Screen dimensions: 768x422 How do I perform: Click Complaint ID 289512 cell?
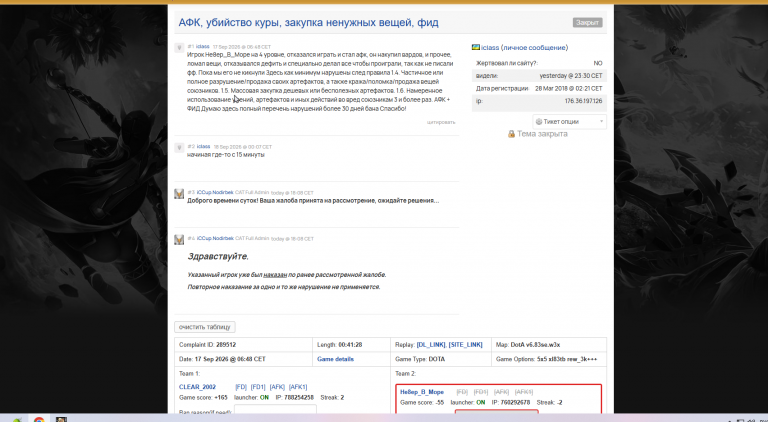tap(243, 345)
